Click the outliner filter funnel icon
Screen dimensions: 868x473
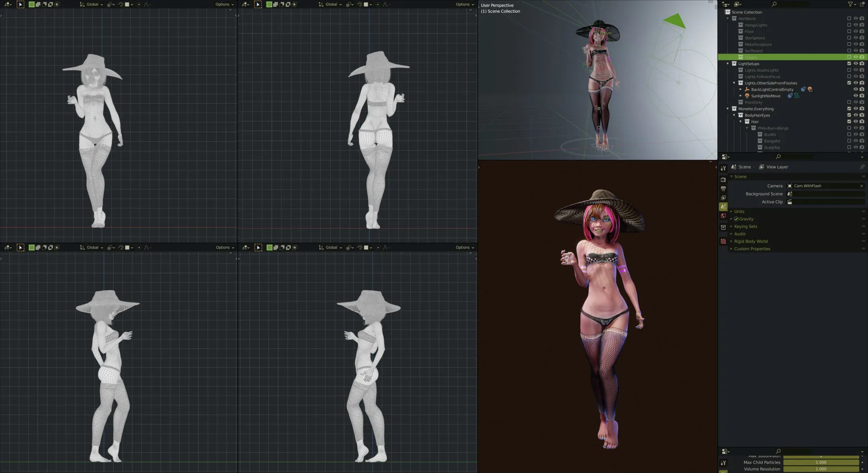coord(851,4)
